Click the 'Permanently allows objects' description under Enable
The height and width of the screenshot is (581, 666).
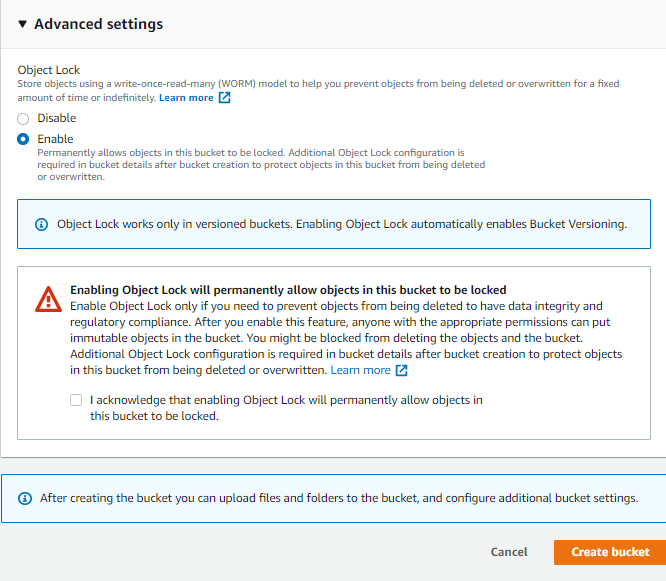click(260, 164)
